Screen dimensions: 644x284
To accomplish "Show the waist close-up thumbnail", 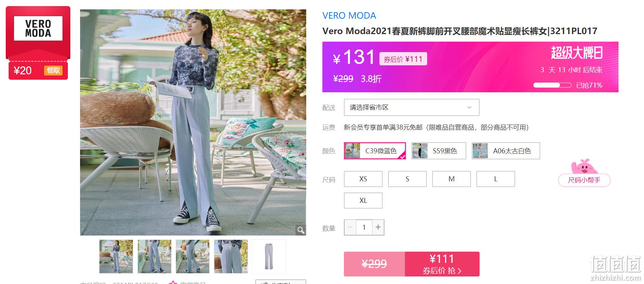I will 231,256.
